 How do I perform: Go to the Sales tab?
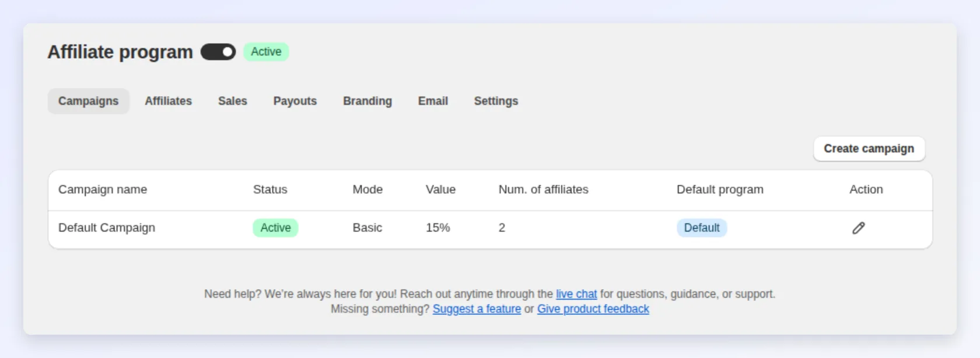pos(233,101)
